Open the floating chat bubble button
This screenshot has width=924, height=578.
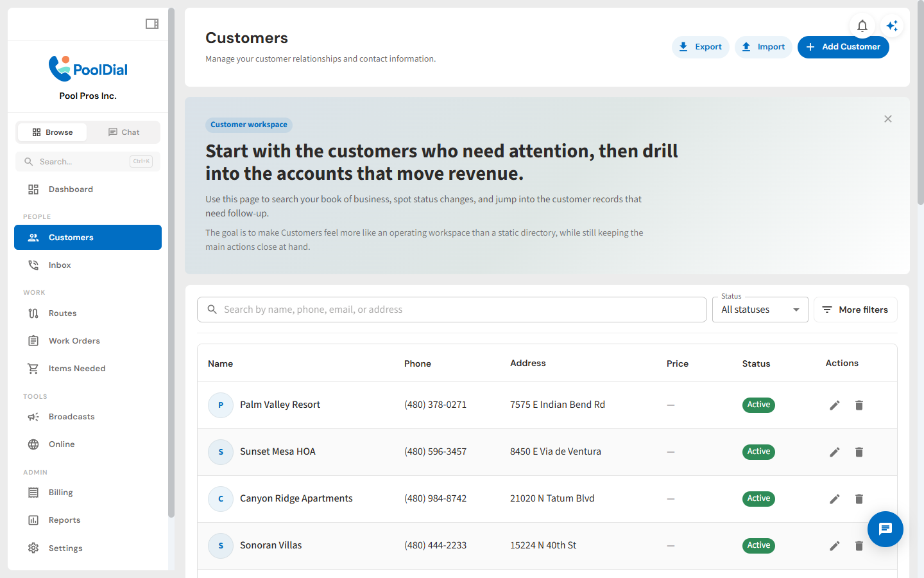[886, 529]
